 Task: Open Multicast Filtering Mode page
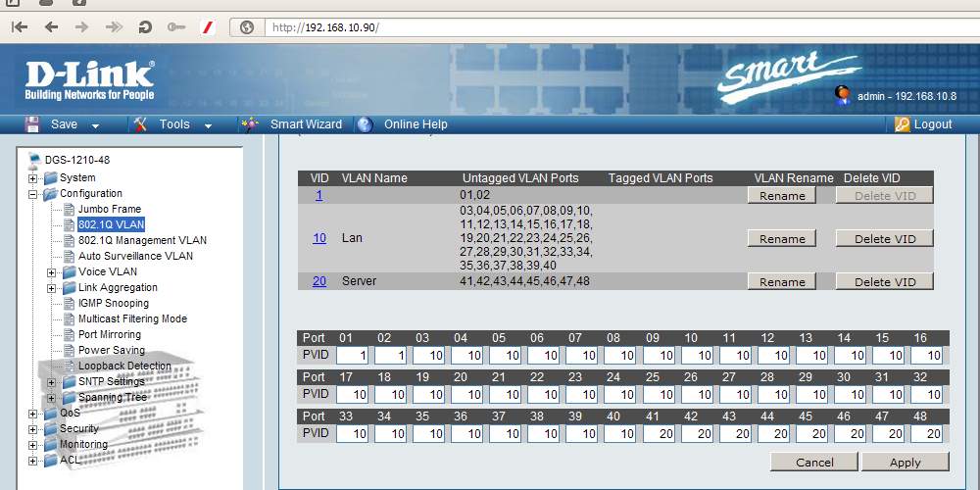click(x=132, y=318)
